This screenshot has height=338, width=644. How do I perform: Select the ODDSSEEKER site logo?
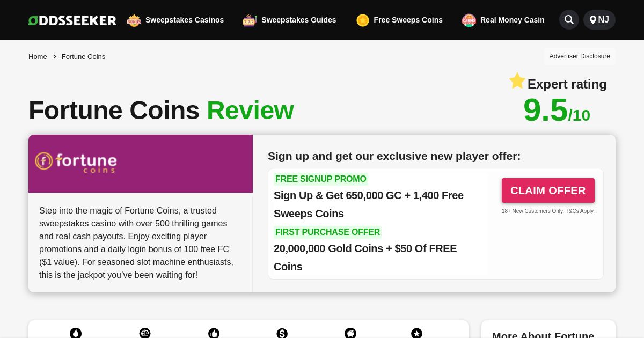pos(72,20)
